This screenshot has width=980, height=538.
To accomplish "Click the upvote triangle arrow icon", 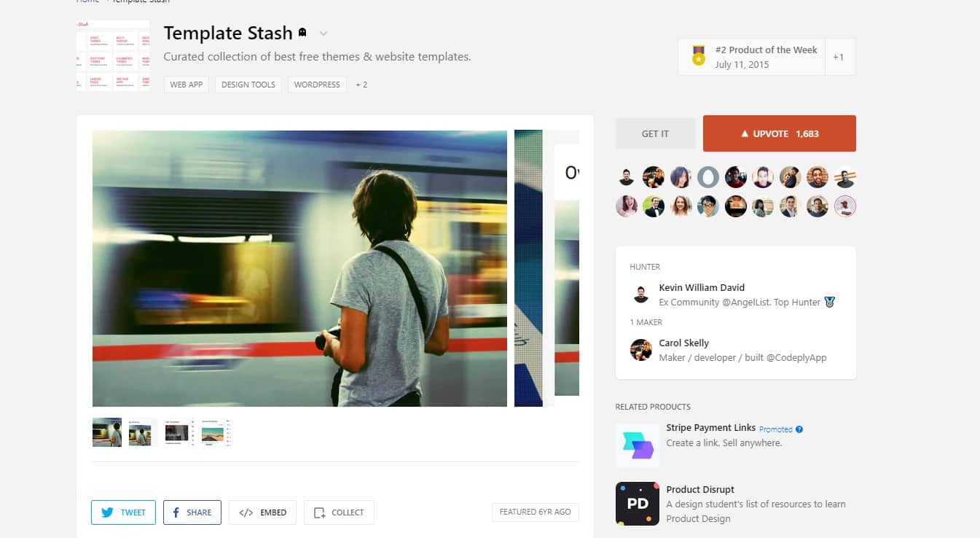I will click(745, 134).
